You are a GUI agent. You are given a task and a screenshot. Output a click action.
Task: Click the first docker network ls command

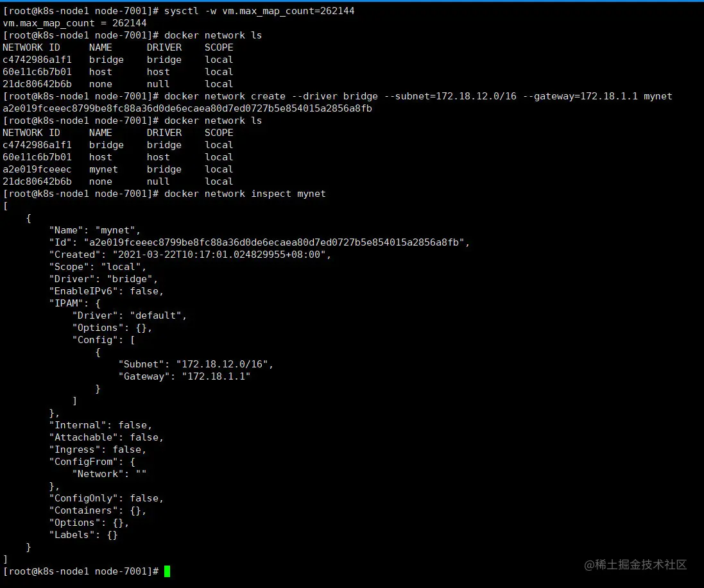tap(213, 35)
